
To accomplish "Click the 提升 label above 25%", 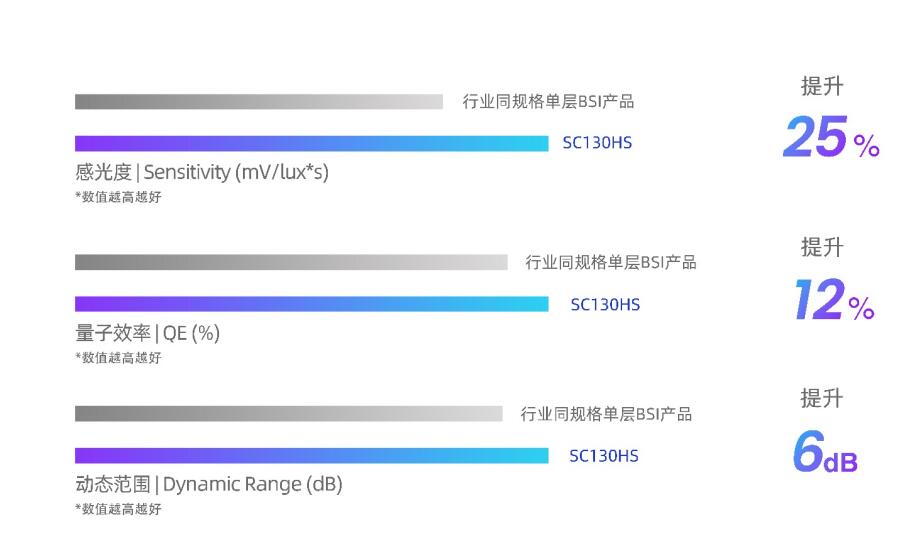I will point(822,86).
